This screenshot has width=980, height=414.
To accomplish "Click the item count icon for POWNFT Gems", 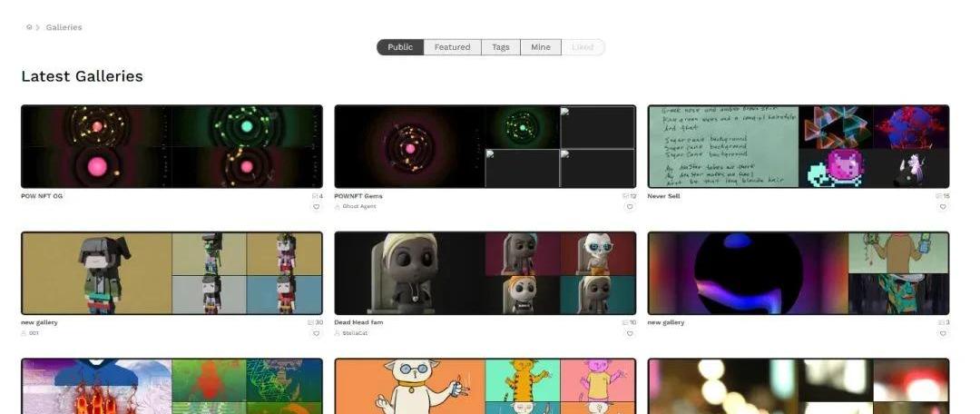I will tap(625, 196).
